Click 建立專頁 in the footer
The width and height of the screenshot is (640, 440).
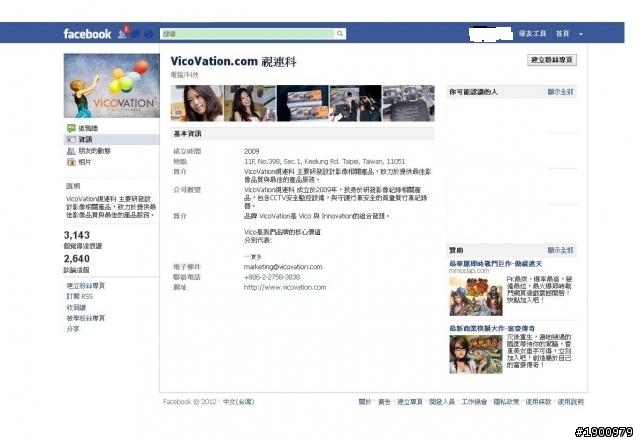coord(410,402)
